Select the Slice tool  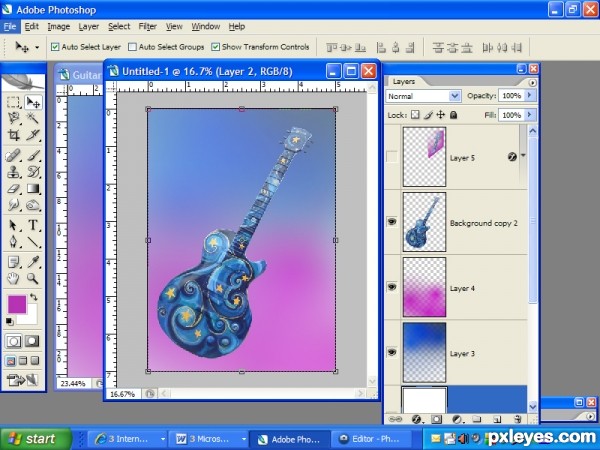click(x=33, y=135)
